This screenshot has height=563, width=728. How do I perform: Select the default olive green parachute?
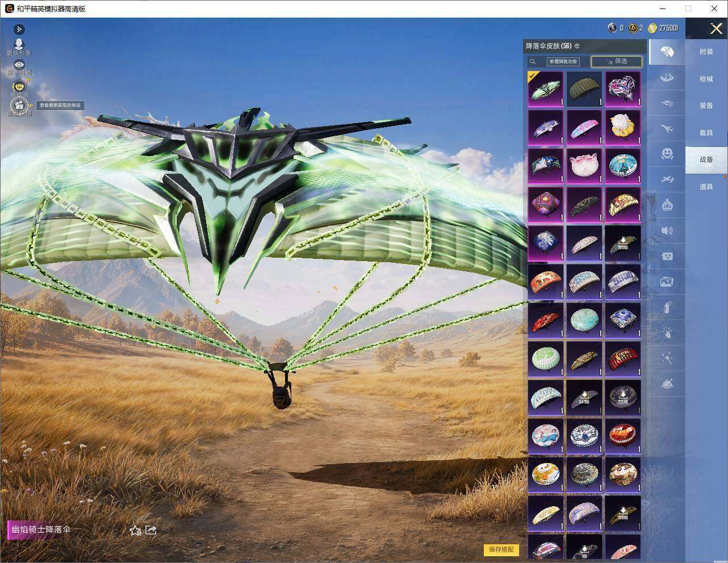point(584,89)
